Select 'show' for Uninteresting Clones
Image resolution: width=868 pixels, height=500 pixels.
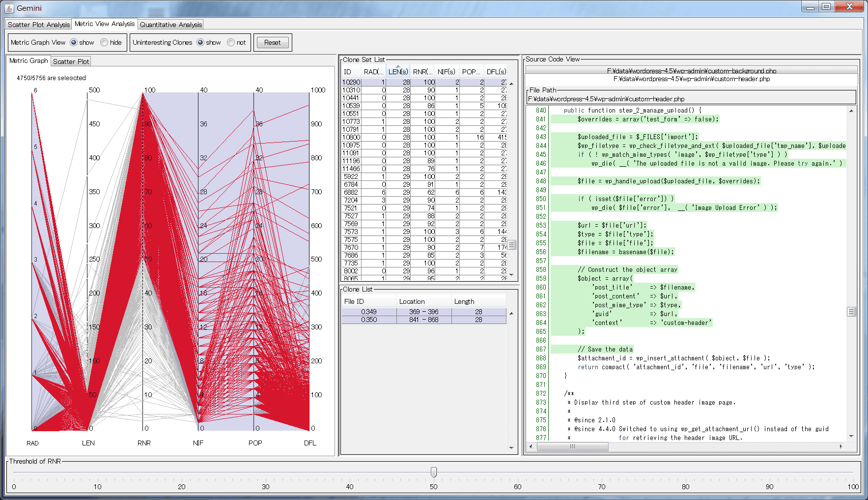click(200, 43)
